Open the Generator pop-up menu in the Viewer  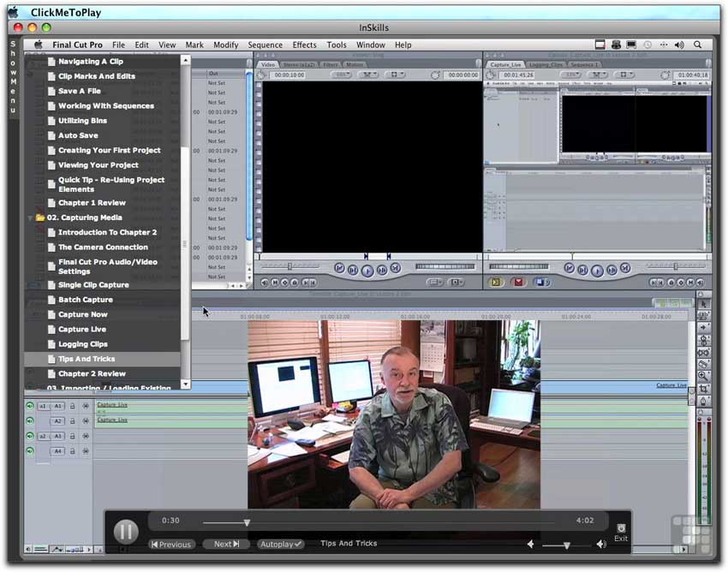(456, 282)
